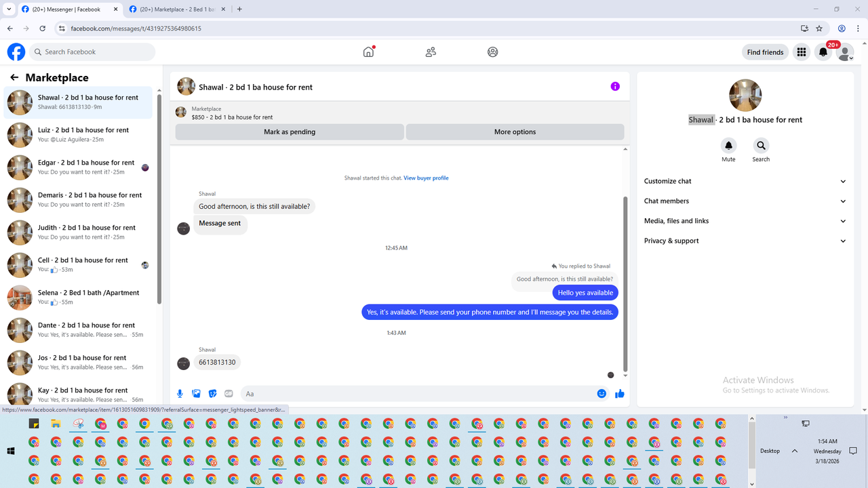
Task: Focus the Search Facebook field
Action: coord(93,52)
